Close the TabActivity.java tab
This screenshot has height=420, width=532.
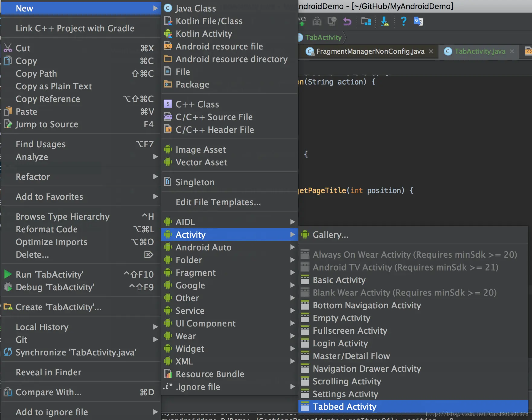tap(512, 51)
